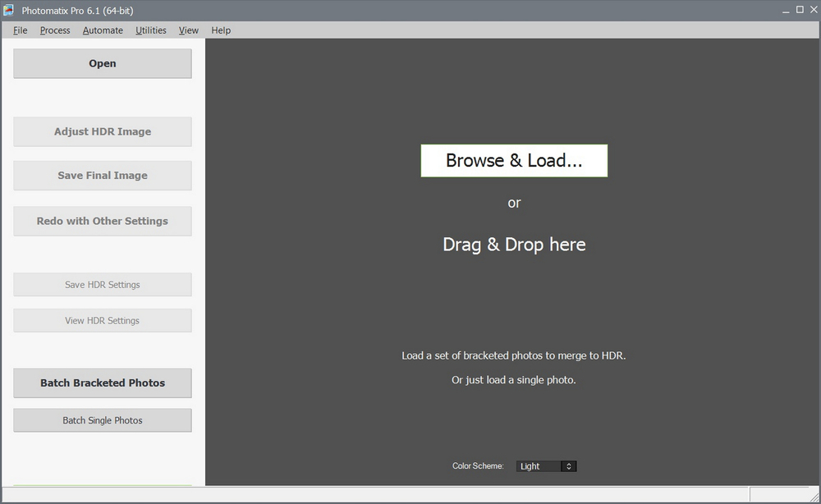
Task: Open the File menu
Action: click(20, 30)
